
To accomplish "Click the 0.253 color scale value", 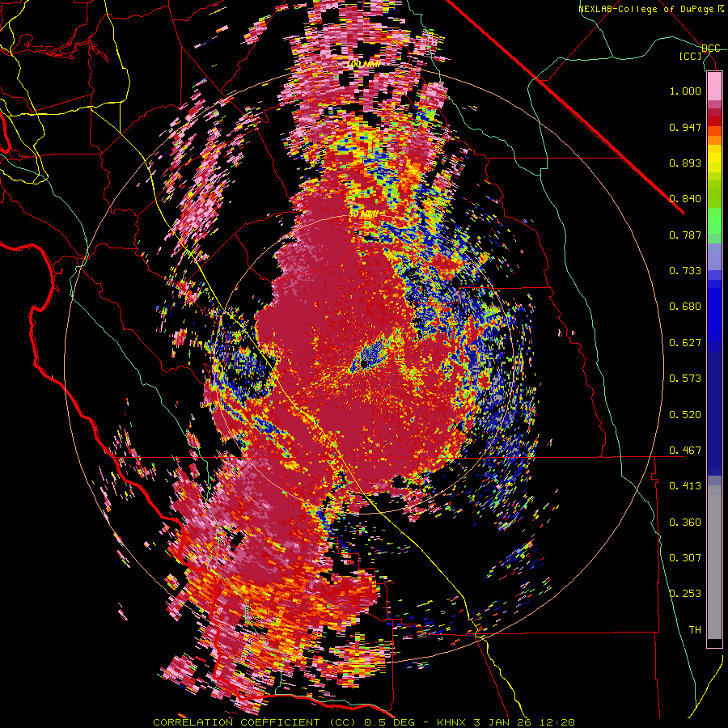I will pos(685,594).
